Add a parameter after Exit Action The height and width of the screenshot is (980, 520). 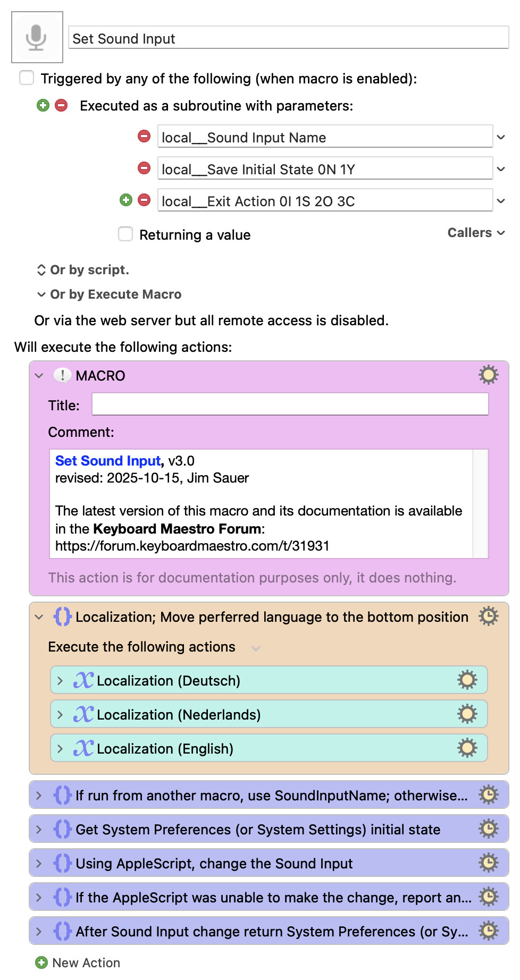point(126,200)
